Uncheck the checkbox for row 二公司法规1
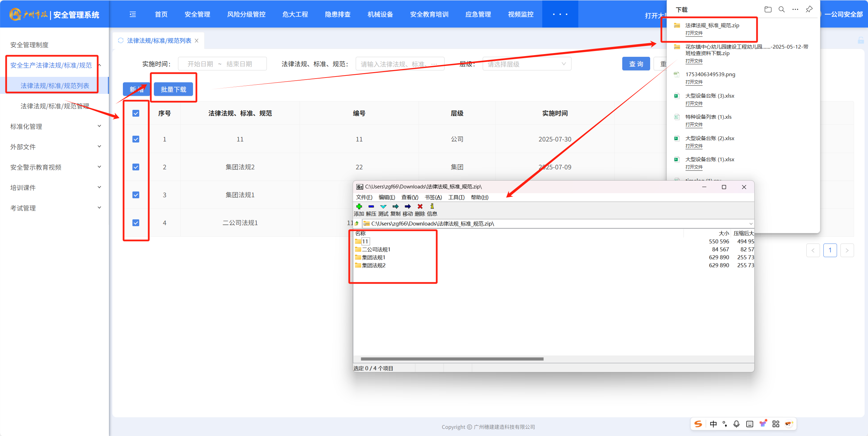868x436 pixels. click(x=136, y=223)
